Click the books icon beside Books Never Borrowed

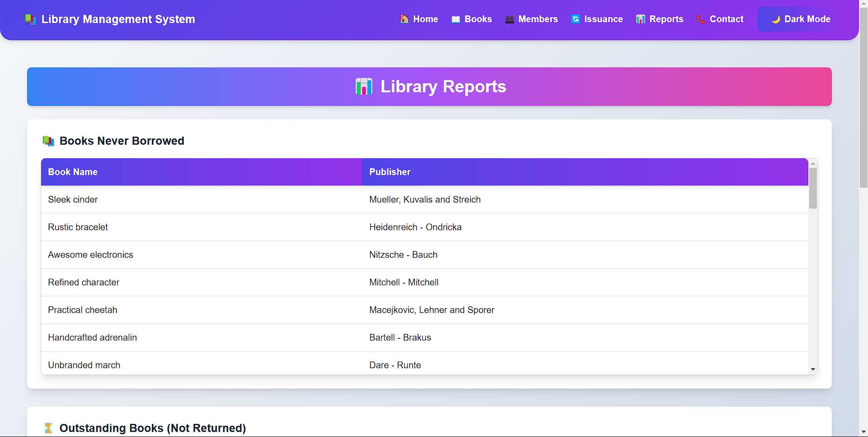pyautogui.click(x=48, y=141)
